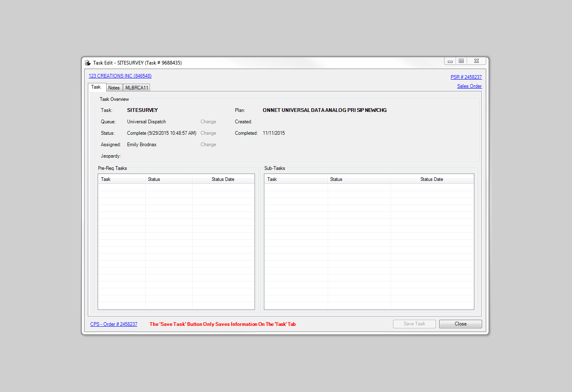
Task: Click the application icon in the title bar
Action: pyautogui.click(x=87, y=63)
